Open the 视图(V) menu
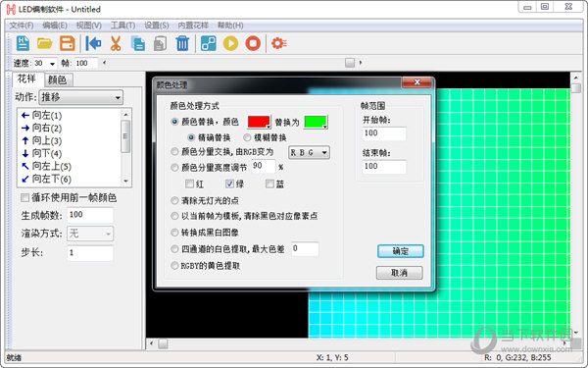 tap(89, 26)
